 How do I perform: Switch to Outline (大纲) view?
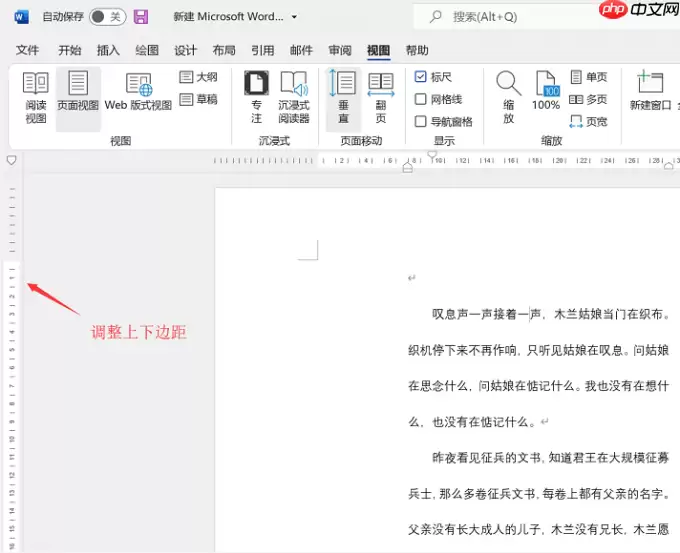(198, 77)
